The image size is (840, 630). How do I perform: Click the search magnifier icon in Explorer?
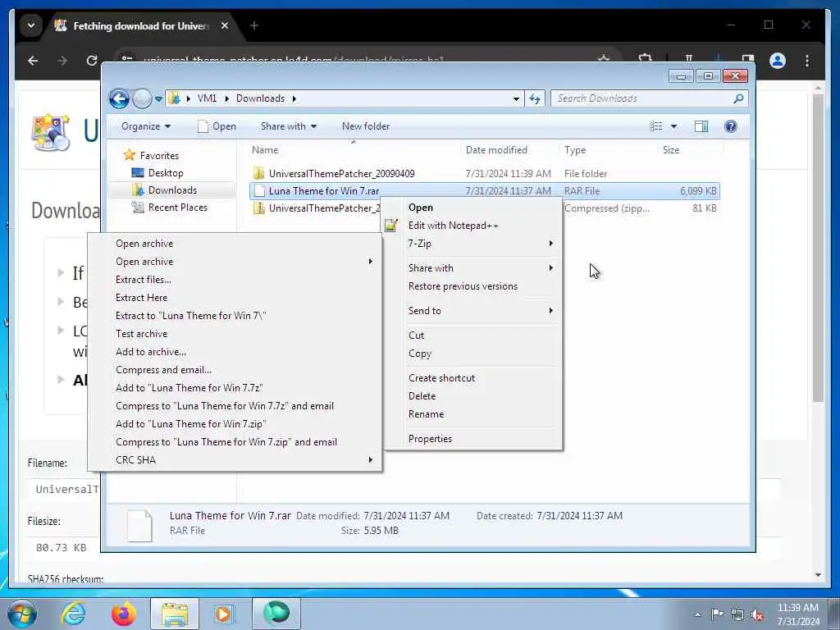[x=738, y=98]
